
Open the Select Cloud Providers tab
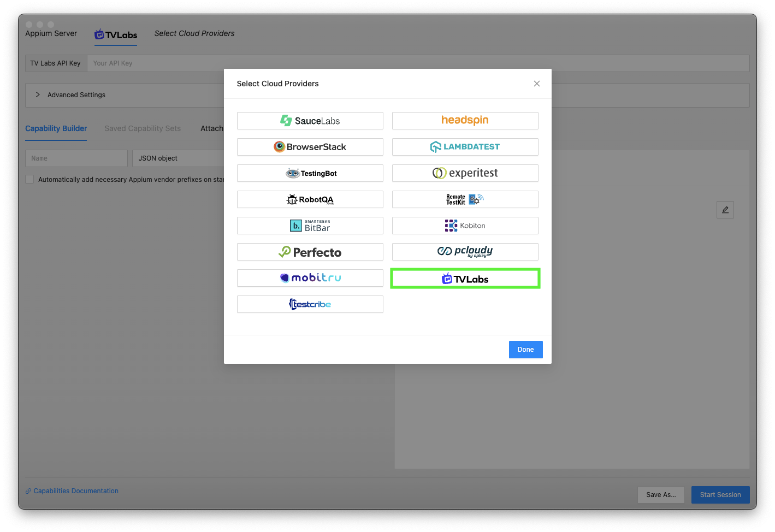click(x=194, y=33)
